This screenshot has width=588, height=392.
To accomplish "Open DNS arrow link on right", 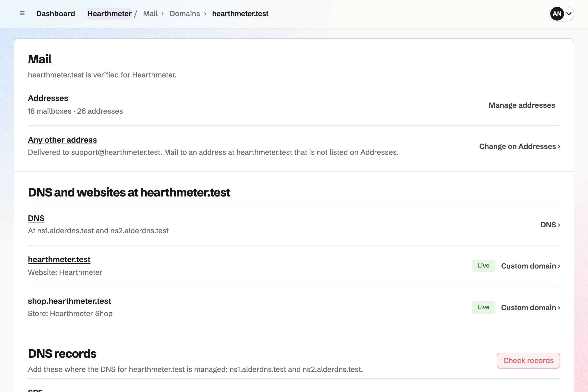I will click(x=550, y=225).
